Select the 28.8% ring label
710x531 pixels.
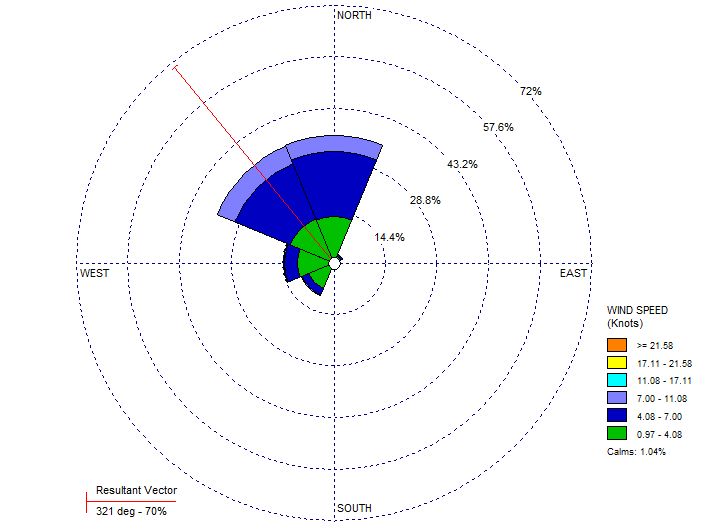pos(425,201)
